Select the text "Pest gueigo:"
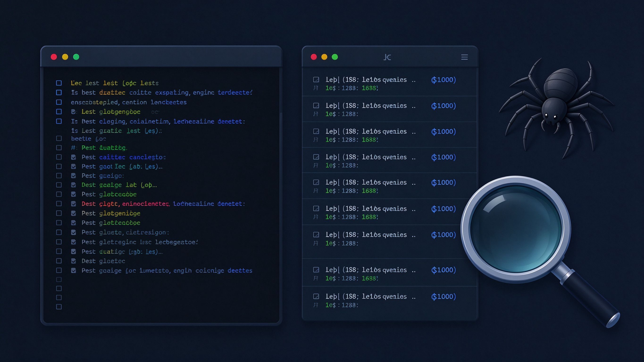Viewport: 644px width, 362px height. (103, 176)
